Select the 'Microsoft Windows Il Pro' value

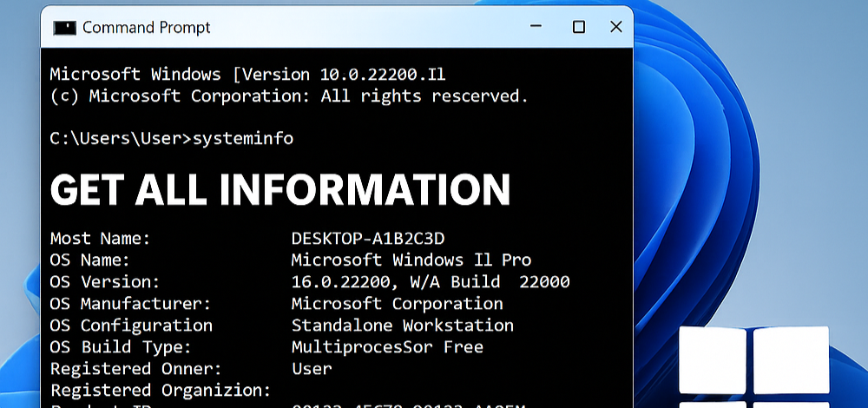click(411, 260)
